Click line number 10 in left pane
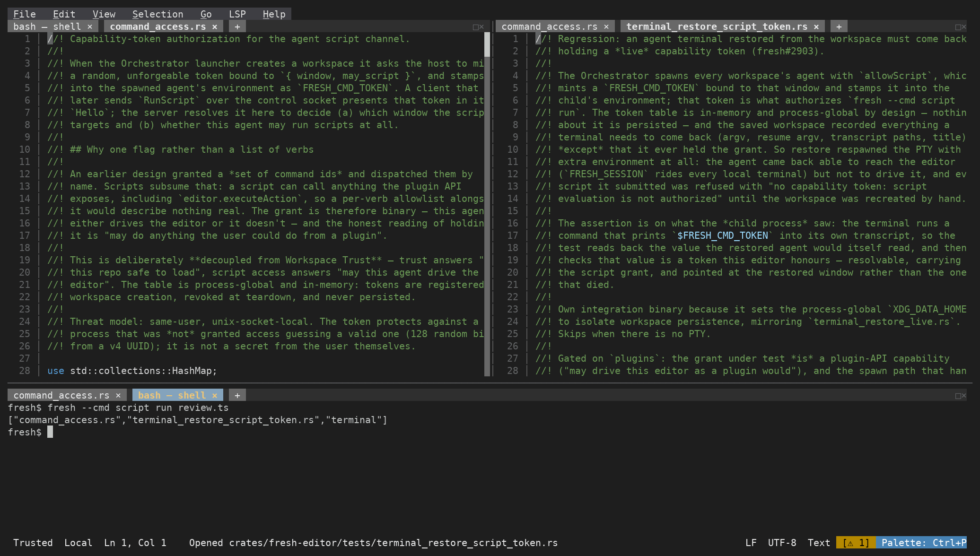The height and width of the screenshot is (556, 980). (x=25, y=149)
